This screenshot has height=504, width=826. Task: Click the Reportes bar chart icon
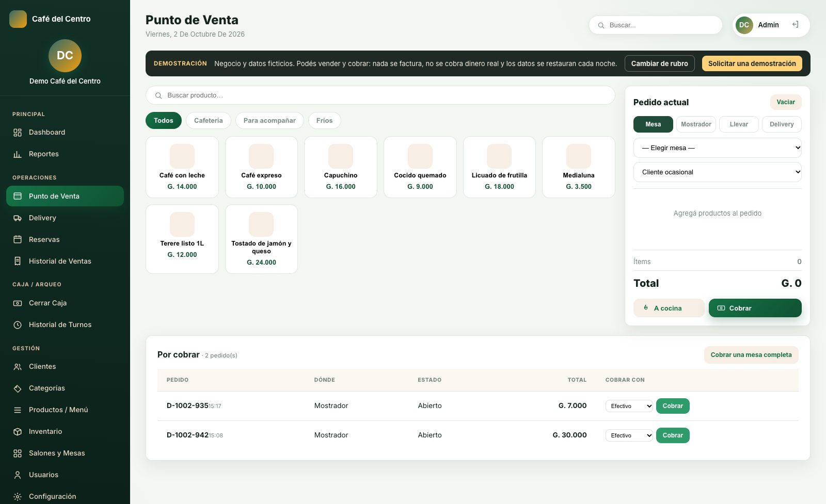click(18, 154)
